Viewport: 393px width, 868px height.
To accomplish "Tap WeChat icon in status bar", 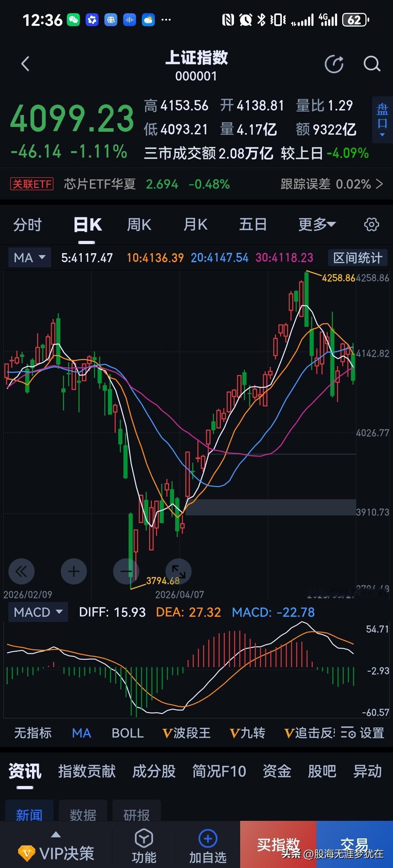I will (x=74, y=20).
